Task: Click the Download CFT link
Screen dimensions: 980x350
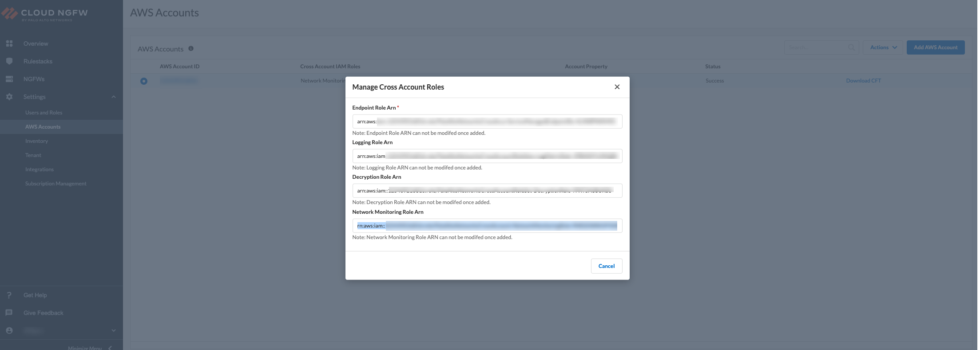Action: click(x=863, y=81)
